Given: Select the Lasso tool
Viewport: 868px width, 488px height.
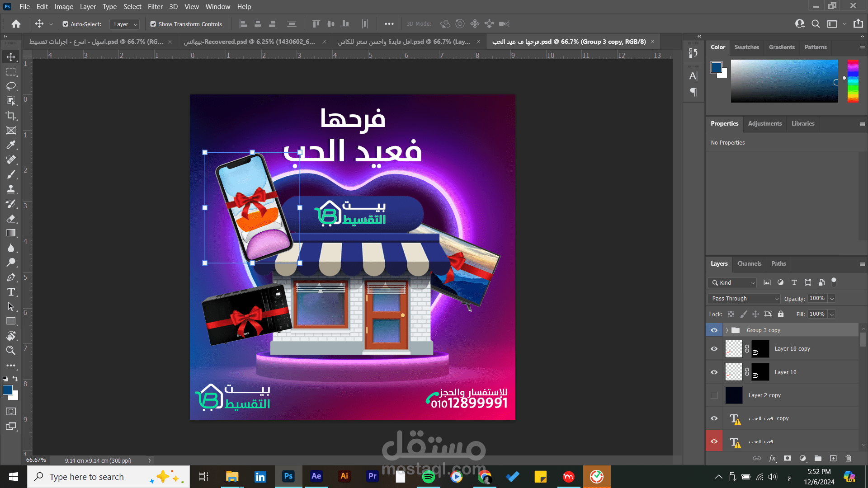Looking at the screenshot, I should point(11,86).
